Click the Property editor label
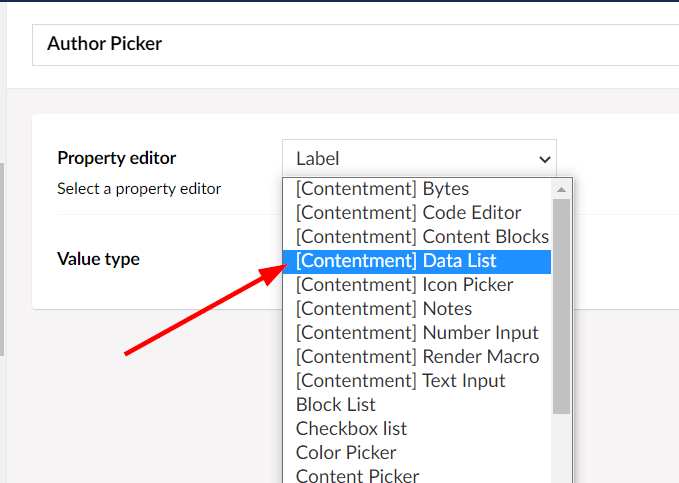 (116, 158)
